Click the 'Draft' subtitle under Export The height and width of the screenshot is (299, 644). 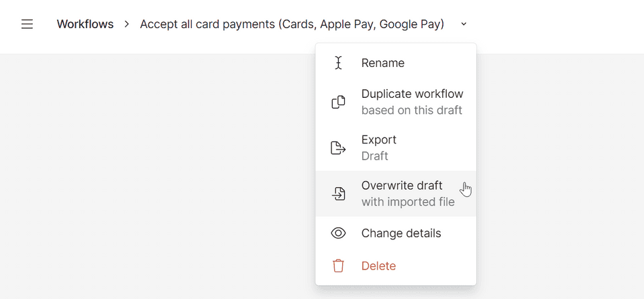(x=374, y=156)
